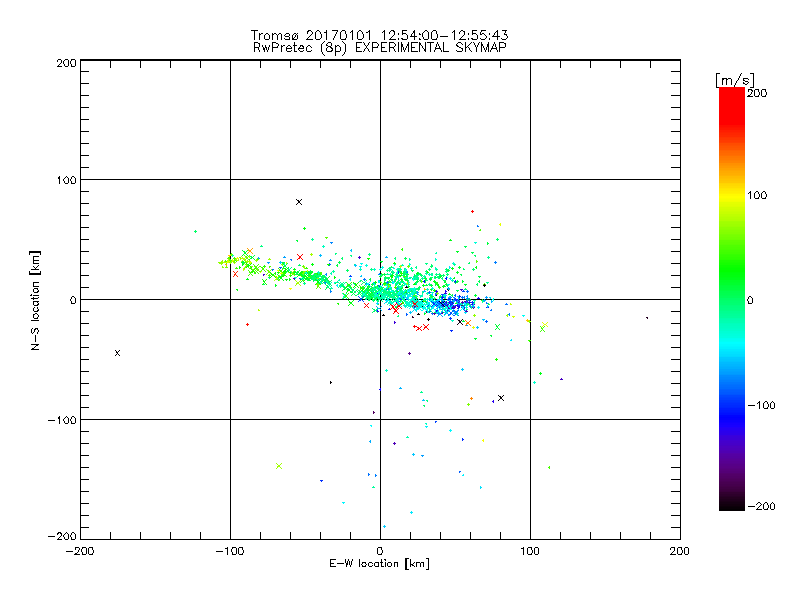Viewport: 800px width, 600px height.
Task: Click the x-axis tick label '0'
Action: tap(380, 551)
